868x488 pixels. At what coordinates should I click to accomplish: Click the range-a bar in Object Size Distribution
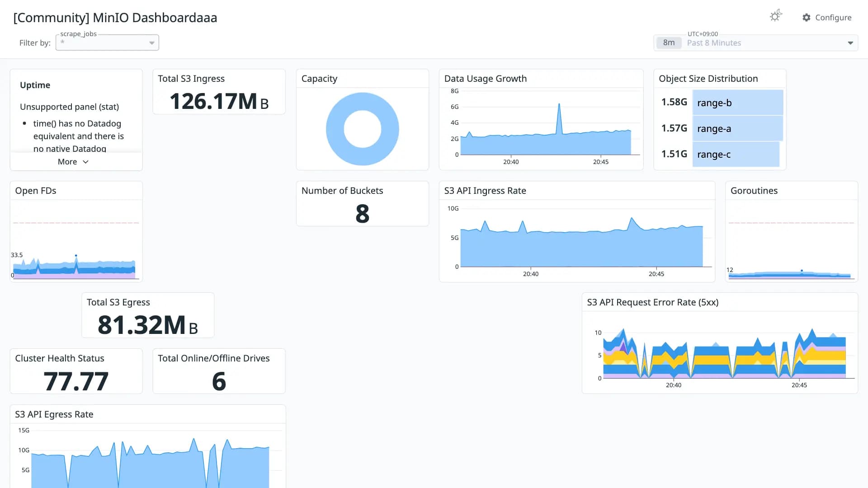[x=738, y=128]
